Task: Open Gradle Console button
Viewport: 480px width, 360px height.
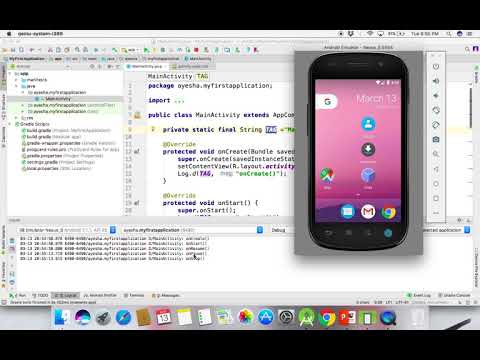Action: coord(454,295)
